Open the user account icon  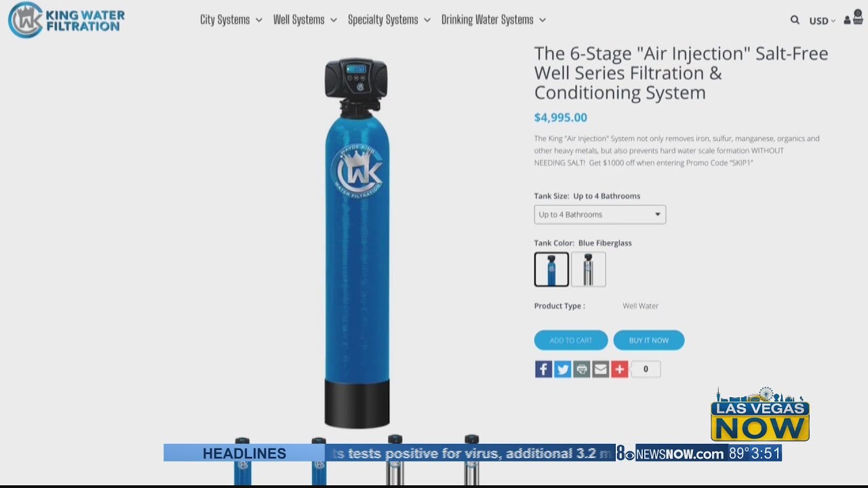(x=848, y=20)
